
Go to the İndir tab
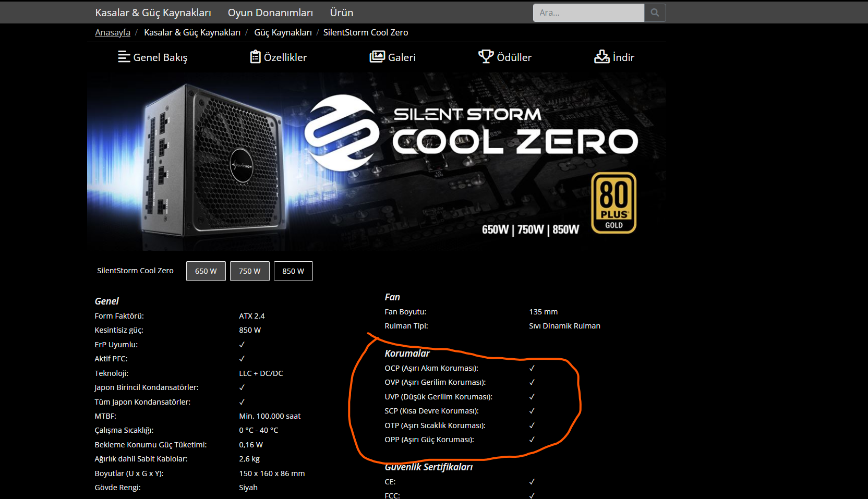614,57
